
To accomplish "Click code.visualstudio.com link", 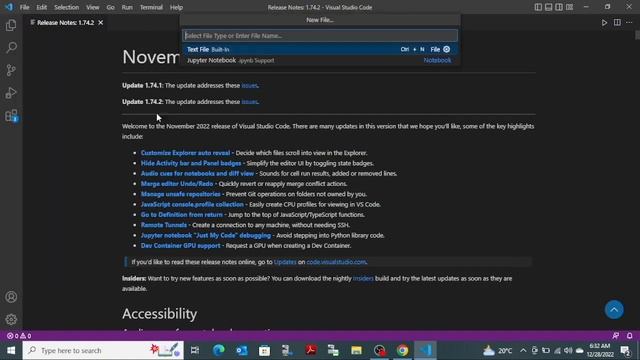I will click(336, 262).
